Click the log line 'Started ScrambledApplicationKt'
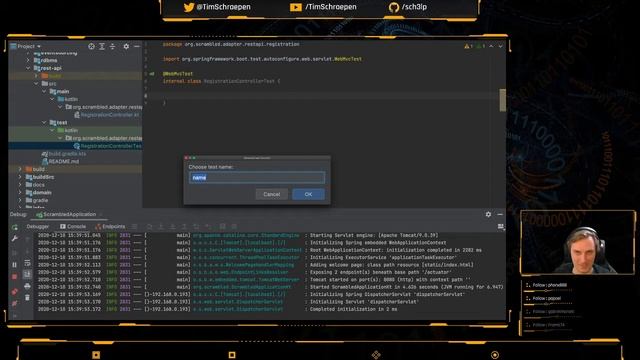 407,287
